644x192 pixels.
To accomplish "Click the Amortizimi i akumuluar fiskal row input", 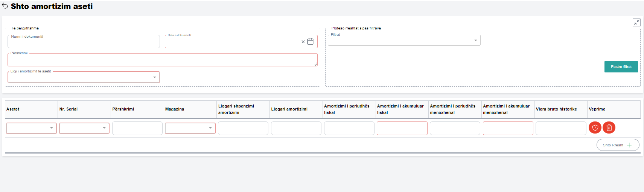I will (402, 128).
